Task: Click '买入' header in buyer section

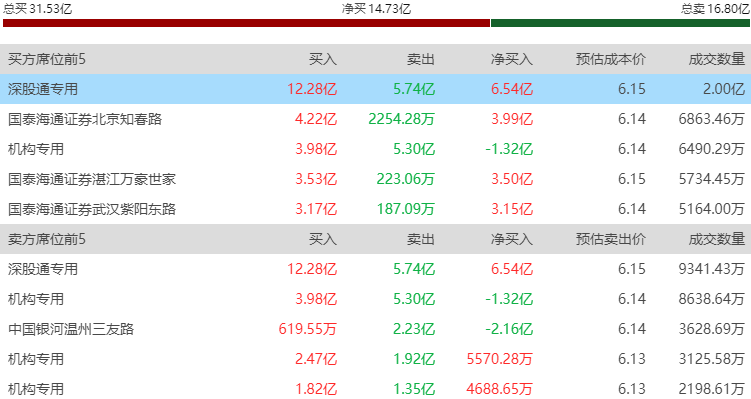Action: (x=323, y=59)
